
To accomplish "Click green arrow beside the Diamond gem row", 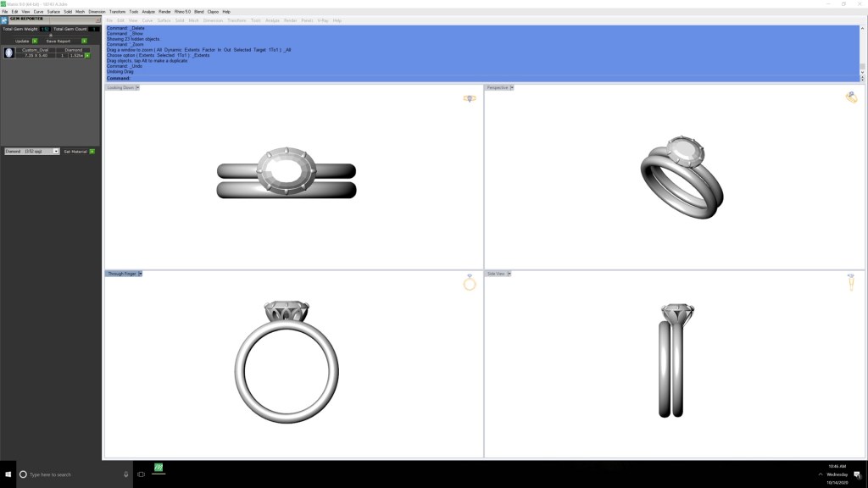I will pyautogui.click(x=86, y=56).
